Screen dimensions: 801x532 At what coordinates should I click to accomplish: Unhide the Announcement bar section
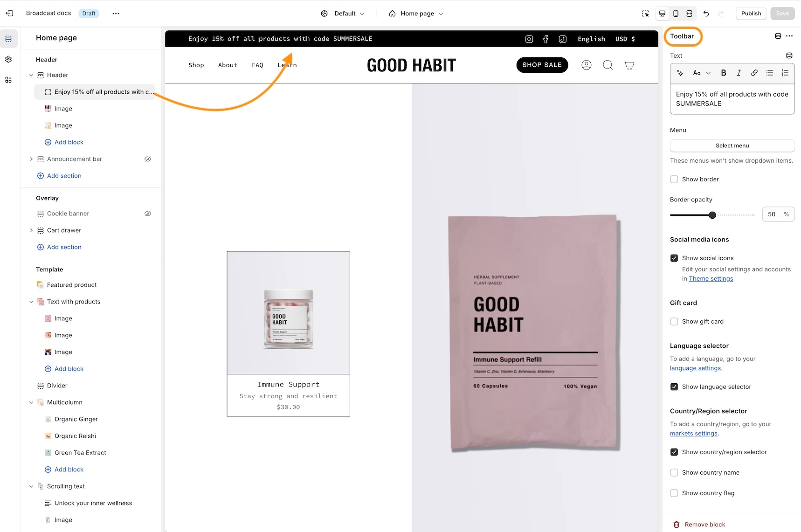(x=148, y=159)
